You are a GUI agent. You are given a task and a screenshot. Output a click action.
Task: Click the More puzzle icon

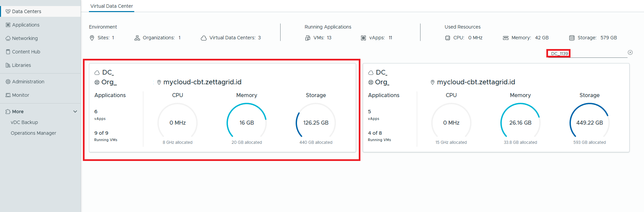click(x=8, y=112)
